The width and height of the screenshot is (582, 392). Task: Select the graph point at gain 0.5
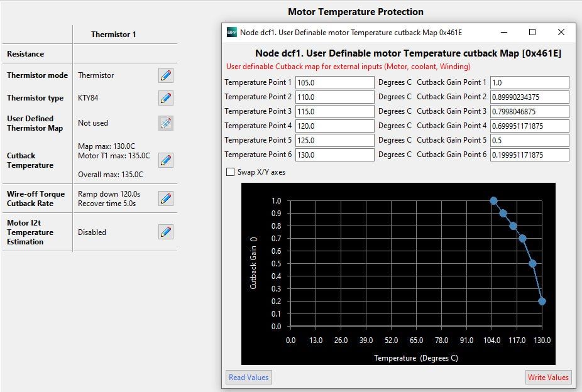[x=532, y=264]
